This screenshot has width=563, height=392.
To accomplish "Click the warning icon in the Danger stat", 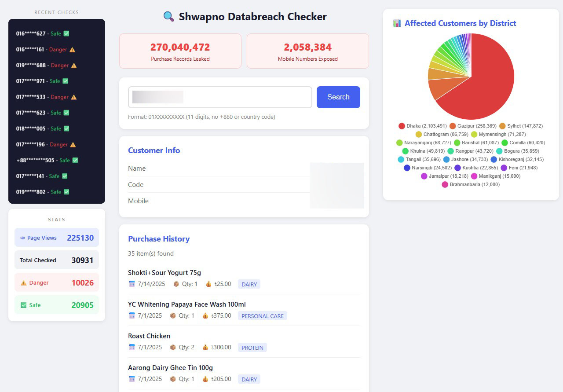I will [24, 283].
